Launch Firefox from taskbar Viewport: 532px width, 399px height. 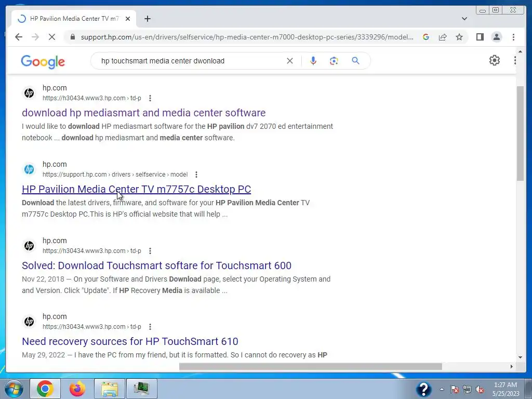click(77, 389)
